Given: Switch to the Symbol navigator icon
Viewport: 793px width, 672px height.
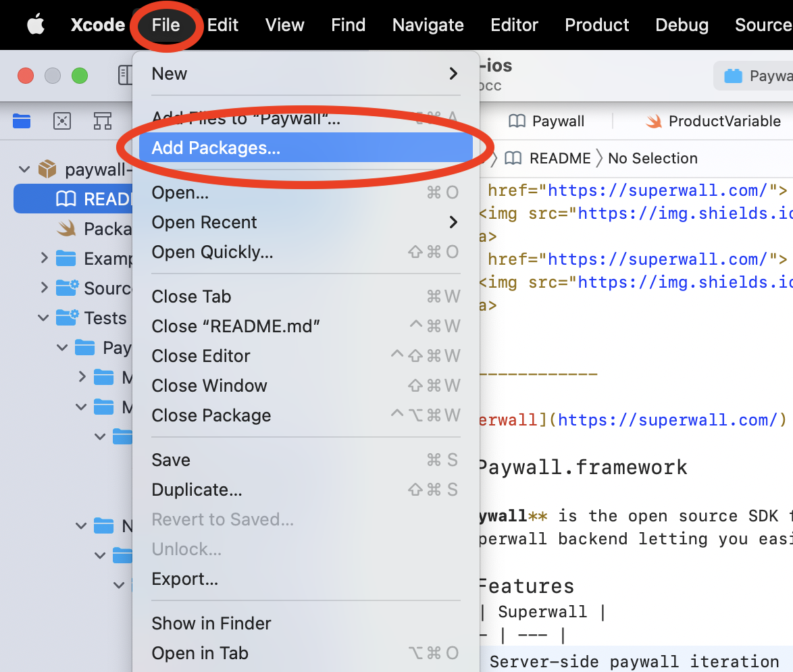Looking at the screenshot, I should pyautogui.click(x=102, y=121).
